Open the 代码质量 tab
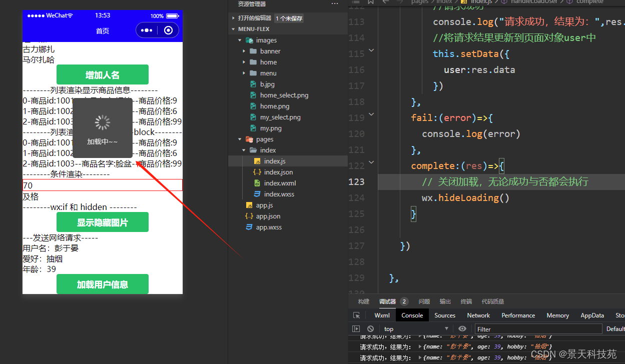This screenshot has width=625, height=364. click(x=493, y=301)
